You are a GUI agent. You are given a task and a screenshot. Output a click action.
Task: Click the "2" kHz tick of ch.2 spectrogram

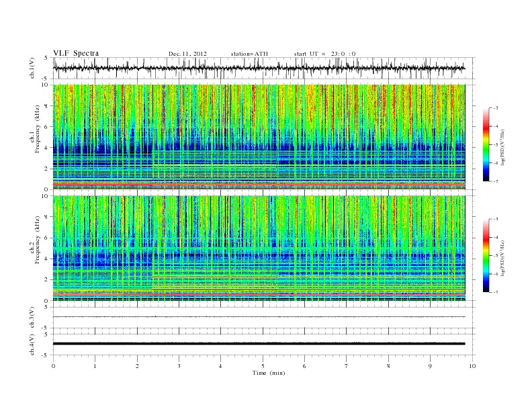pos(46,280)
